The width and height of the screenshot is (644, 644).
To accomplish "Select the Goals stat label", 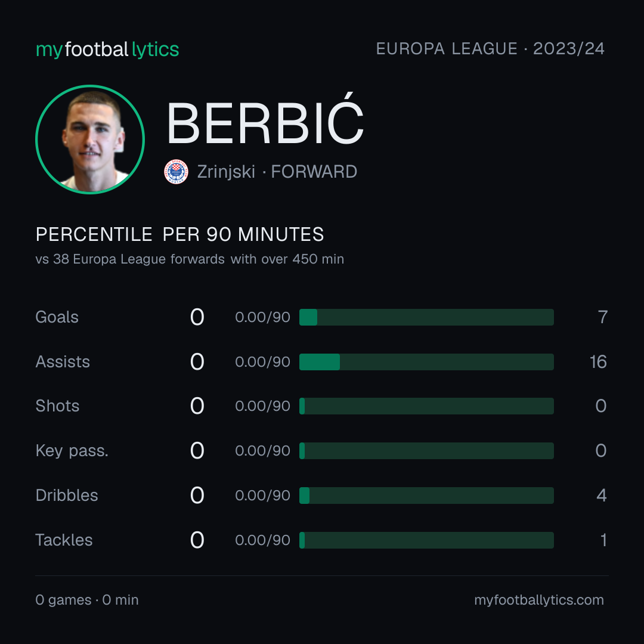I will [x=57, y=317].
